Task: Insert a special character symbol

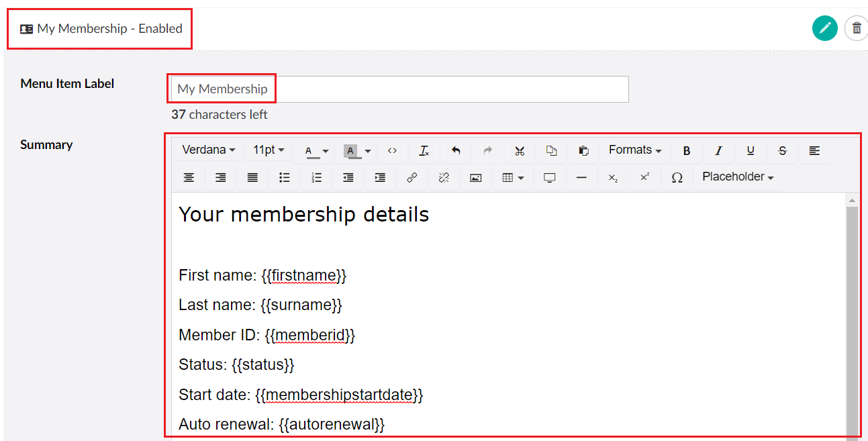Action: (x=677, y=177)
